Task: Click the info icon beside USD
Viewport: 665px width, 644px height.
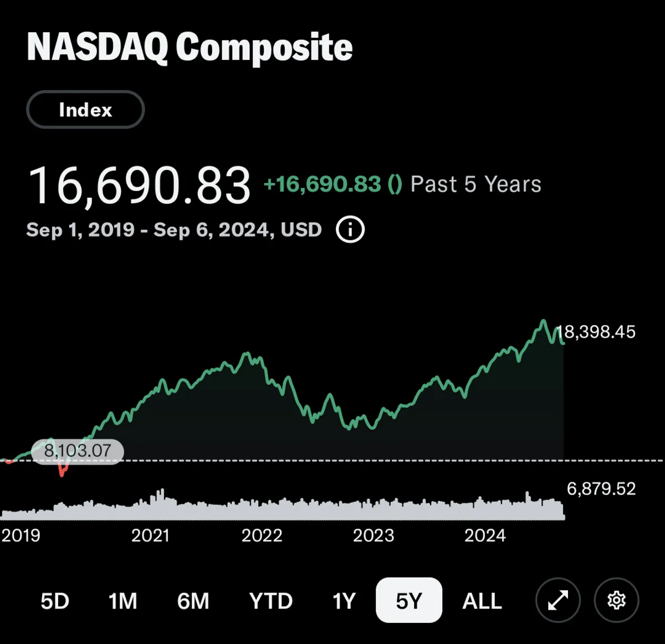Action: 350,229
